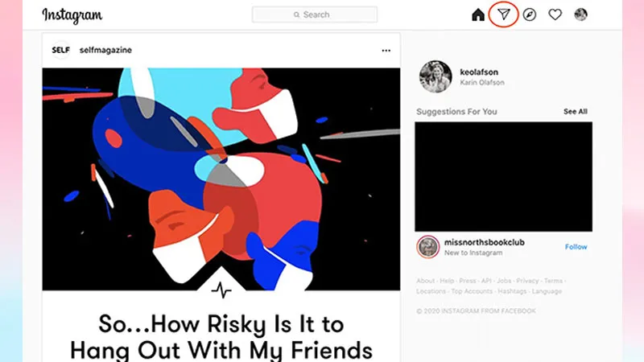Follow missnorthsbookclub
This screenshot has height=362, width=644.
[576, 247]
